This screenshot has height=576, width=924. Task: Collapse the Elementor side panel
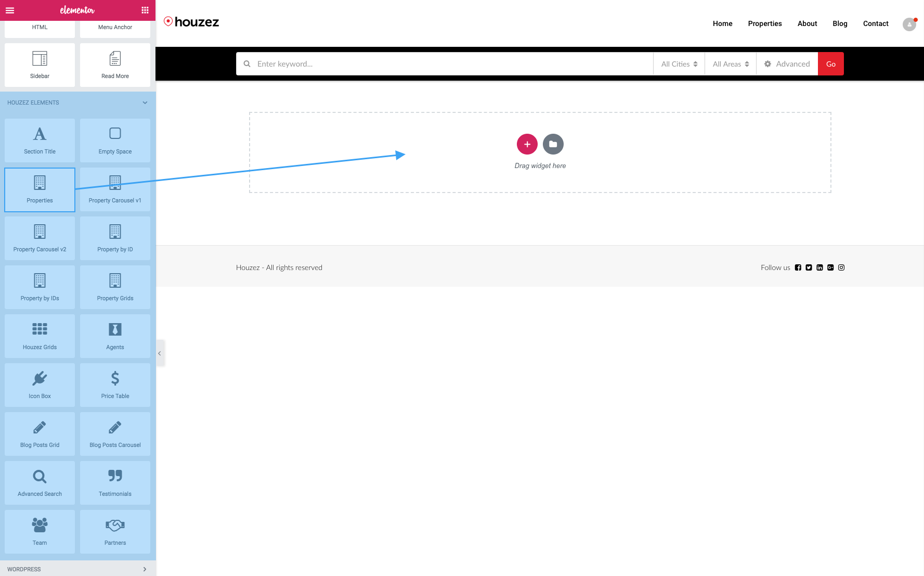tap(160, 353)
